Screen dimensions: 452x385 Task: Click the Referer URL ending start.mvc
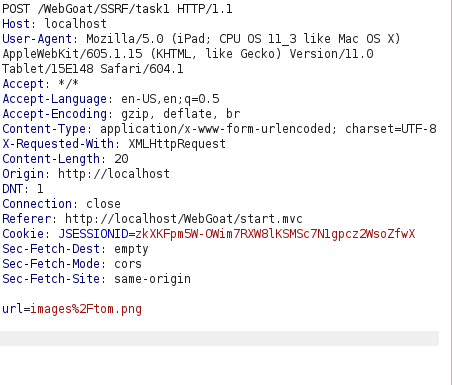[x=184, y=219]
